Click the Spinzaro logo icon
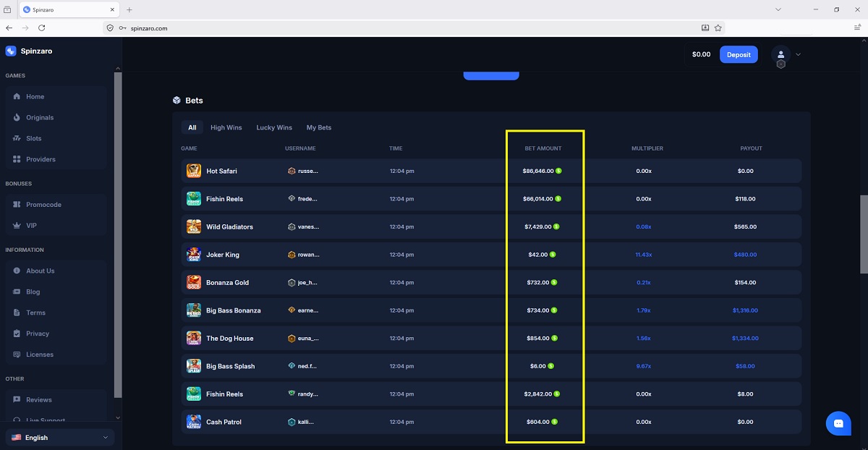 [x=11, y=51]
